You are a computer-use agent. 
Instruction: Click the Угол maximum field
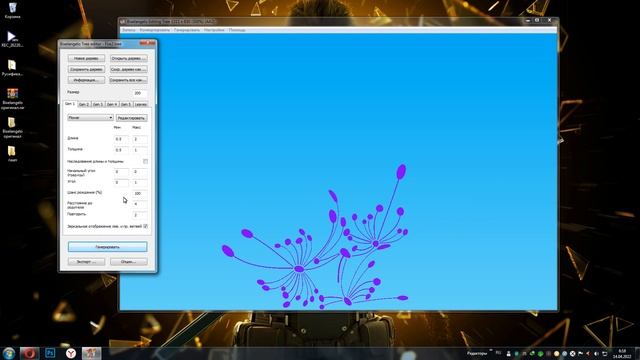(140, 182)
